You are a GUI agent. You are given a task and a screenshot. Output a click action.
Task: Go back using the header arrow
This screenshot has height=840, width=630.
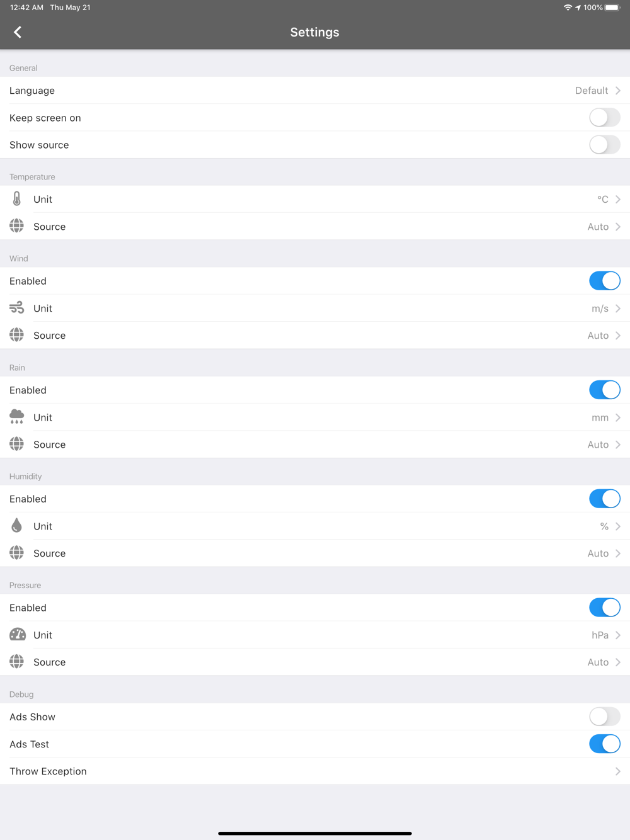click(x=18, y=32)
